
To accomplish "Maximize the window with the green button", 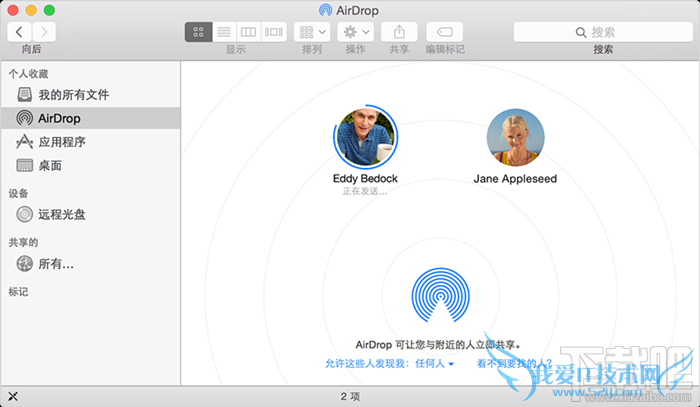I will tap(50, 10).
